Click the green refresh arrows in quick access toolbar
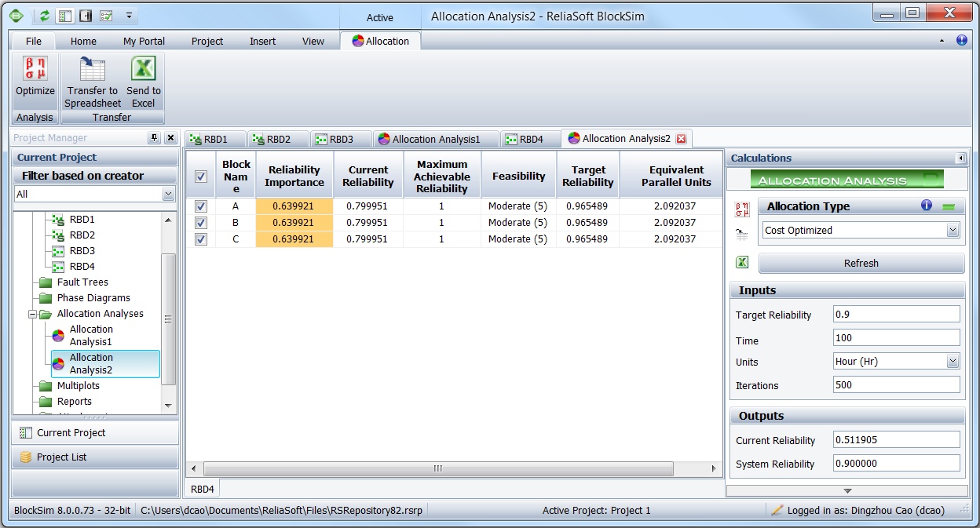The image size is (980, 528). coord(45,16)
